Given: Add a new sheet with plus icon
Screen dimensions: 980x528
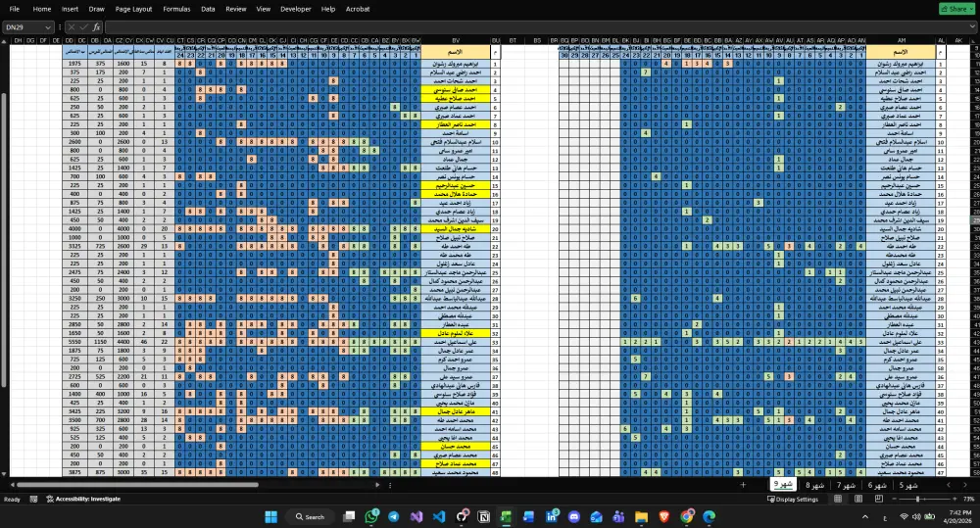Looking at the screenshot, I should [743, 485].
